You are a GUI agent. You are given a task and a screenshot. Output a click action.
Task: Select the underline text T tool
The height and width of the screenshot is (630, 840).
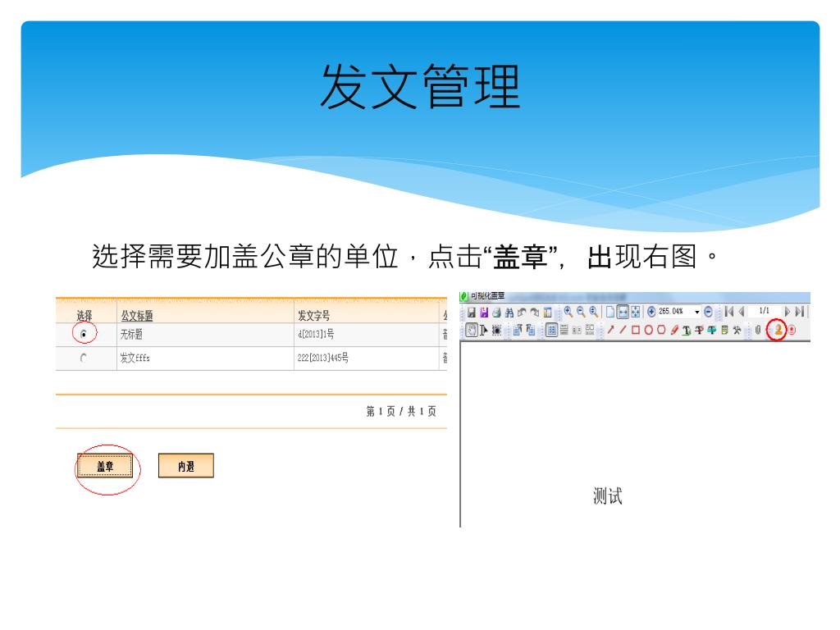[x=687, y=331]
